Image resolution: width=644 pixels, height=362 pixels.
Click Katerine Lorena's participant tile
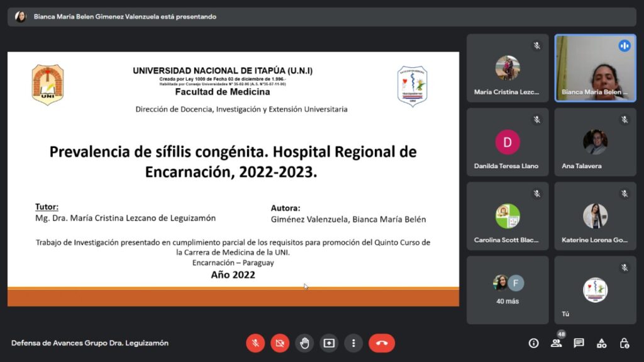pos(595,216)
